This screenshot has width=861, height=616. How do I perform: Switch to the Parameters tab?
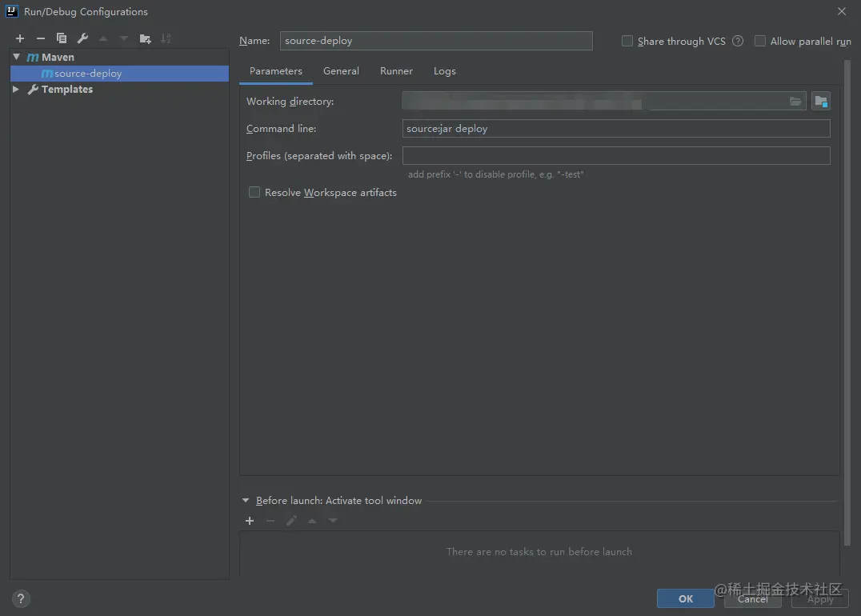pyautogui.click(x=275, y=71)
